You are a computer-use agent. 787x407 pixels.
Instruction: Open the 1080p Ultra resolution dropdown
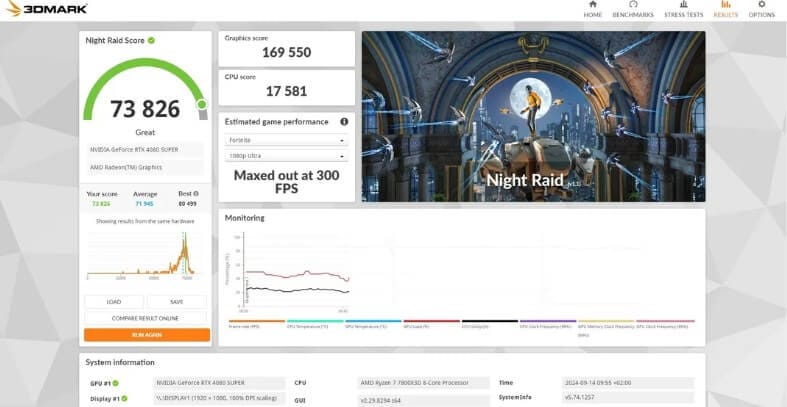coord(286,156)
